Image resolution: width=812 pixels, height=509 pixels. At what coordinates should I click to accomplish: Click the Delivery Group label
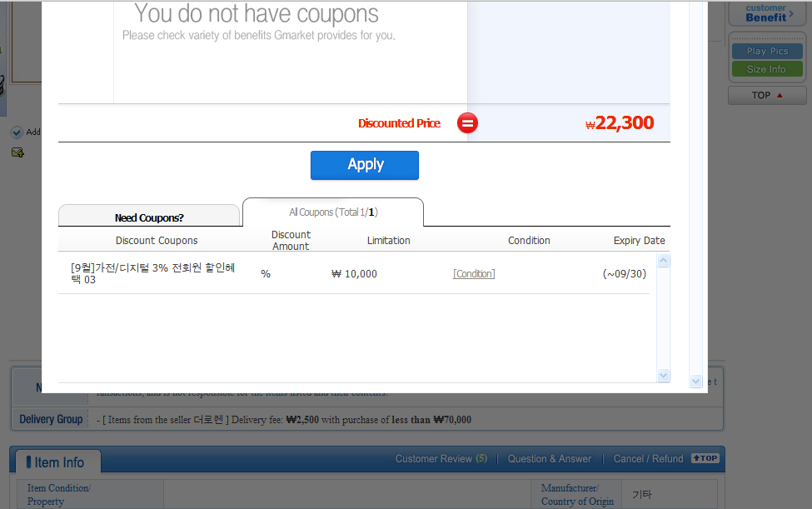(51, 419)
